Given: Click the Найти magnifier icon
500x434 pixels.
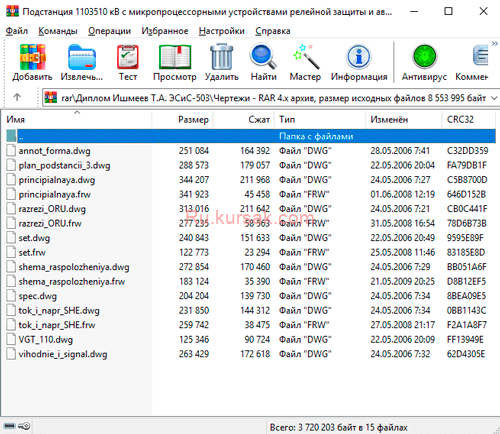Looking at the screenshot, I should (x=263, y=56).
